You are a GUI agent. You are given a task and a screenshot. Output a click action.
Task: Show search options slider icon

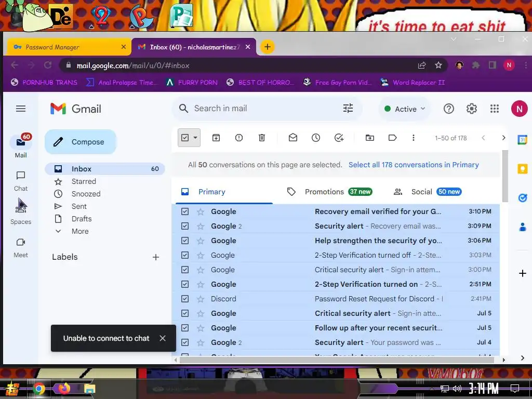348,108
